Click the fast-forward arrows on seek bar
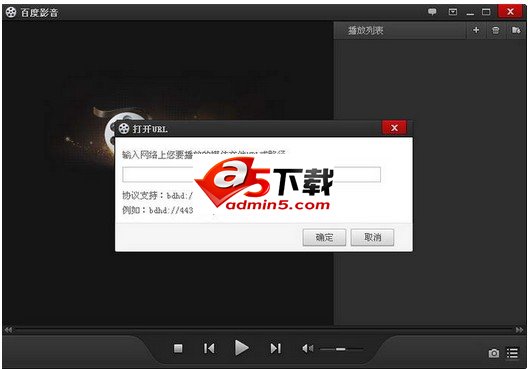This screenshot has width=528, height=369. coord(520,330)
